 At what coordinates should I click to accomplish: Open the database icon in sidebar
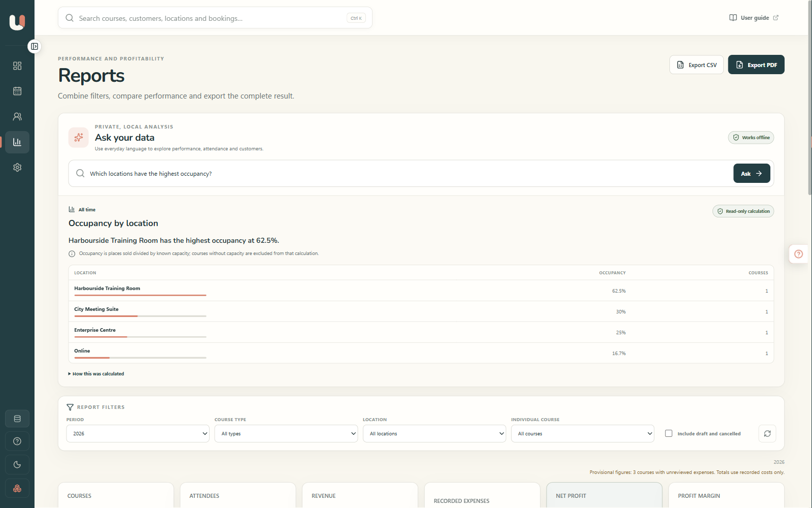(x=17, y=419)
